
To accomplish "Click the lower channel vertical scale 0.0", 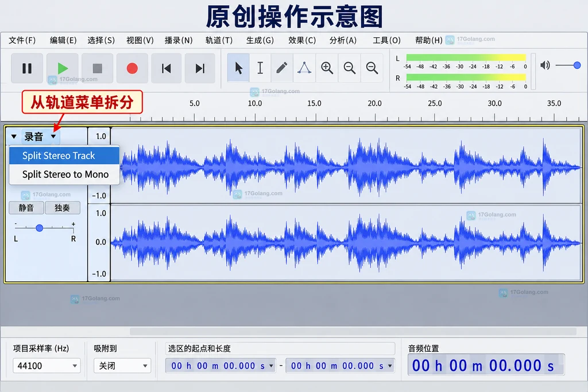I will (100, 242).
